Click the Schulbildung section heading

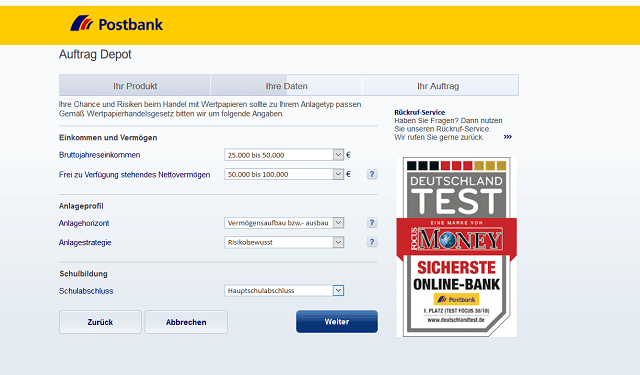point(84,274)
